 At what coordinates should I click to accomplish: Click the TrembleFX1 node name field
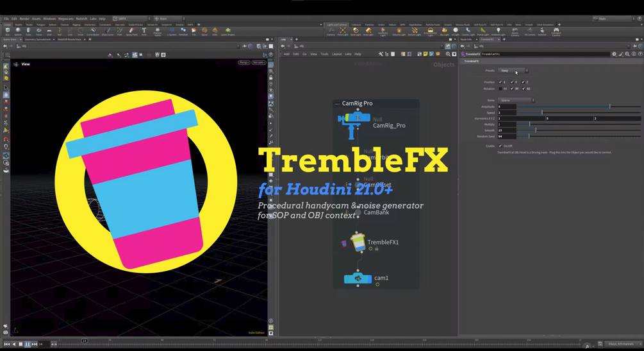pos(545,54)
